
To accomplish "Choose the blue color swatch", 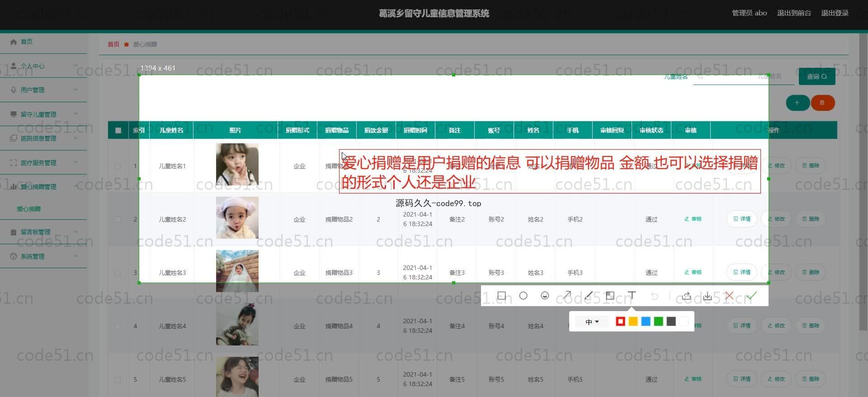I will pos(646,321).
